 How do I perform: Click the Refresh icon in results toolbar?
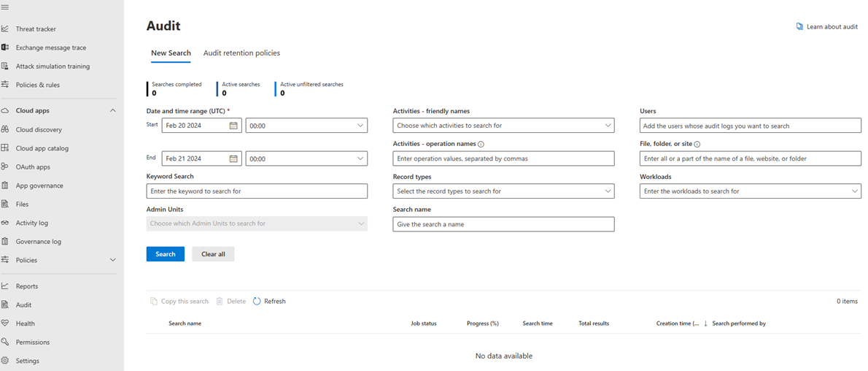pos(257,301)
